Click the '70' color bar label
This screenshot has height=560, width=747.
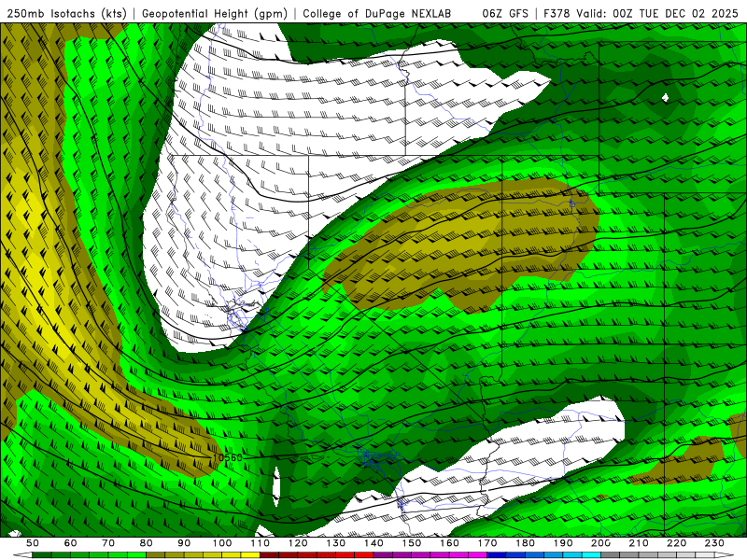coord(108,543)
